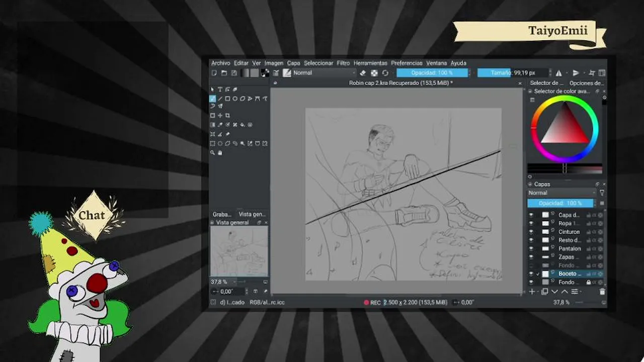Select the Color Sampler eyedropper tool

click(x=220, y=125)
